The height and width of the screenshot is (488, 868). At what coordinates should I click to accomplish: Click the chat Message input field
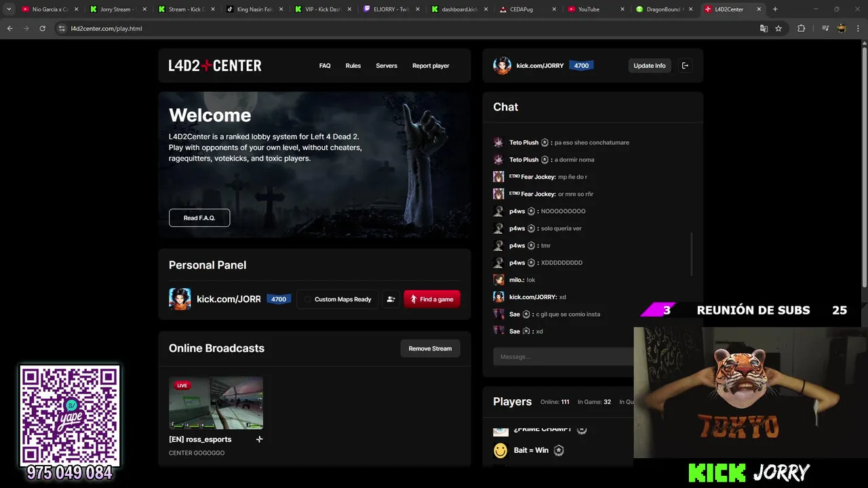[x=563, y=357]
